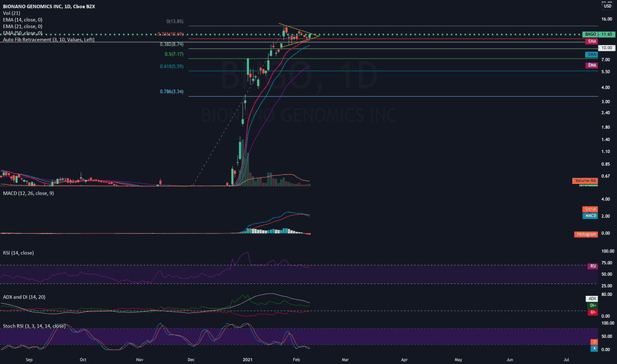Click the Sep marker on time axis
This screenshot has height=364, width=617.
point(28,359)
